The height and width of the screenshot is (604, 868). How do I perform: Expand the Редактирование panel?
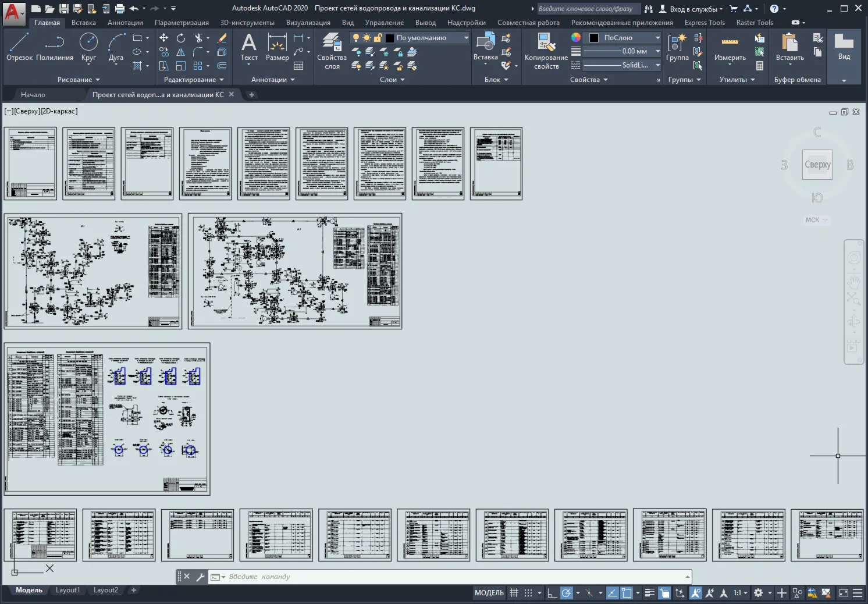(x=194, y=80)
